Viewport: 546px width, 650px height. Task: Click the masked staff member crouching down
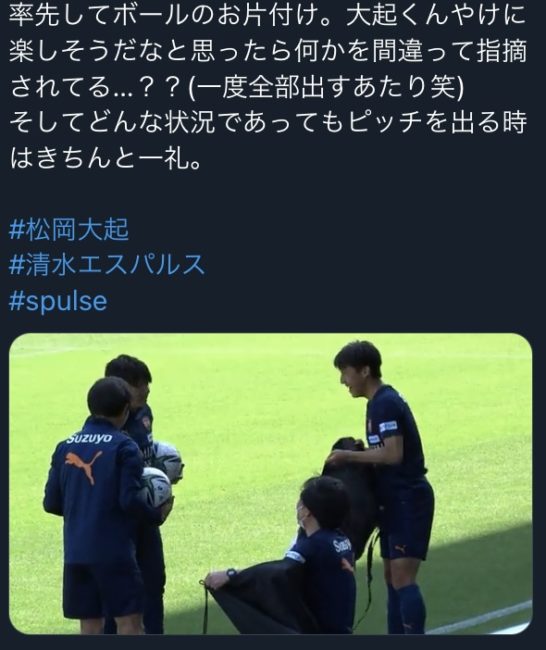tap(305, 558)
